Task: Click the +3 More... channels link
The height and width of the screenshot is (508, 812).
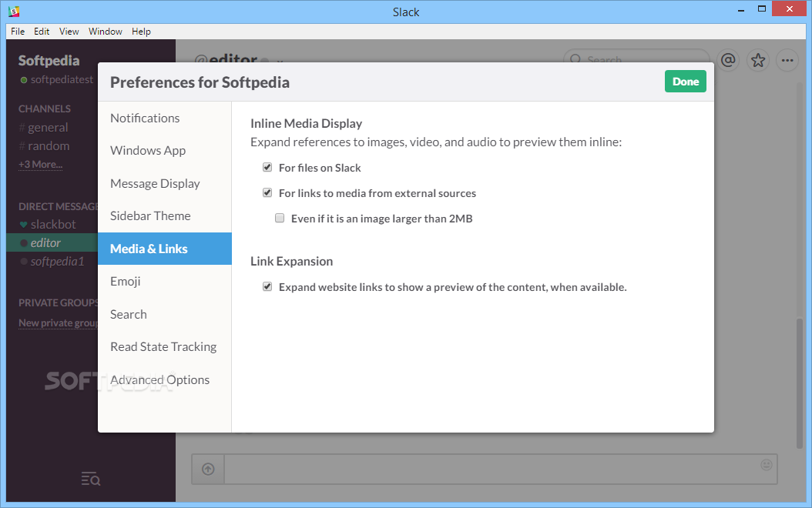Action: (40, 165)
